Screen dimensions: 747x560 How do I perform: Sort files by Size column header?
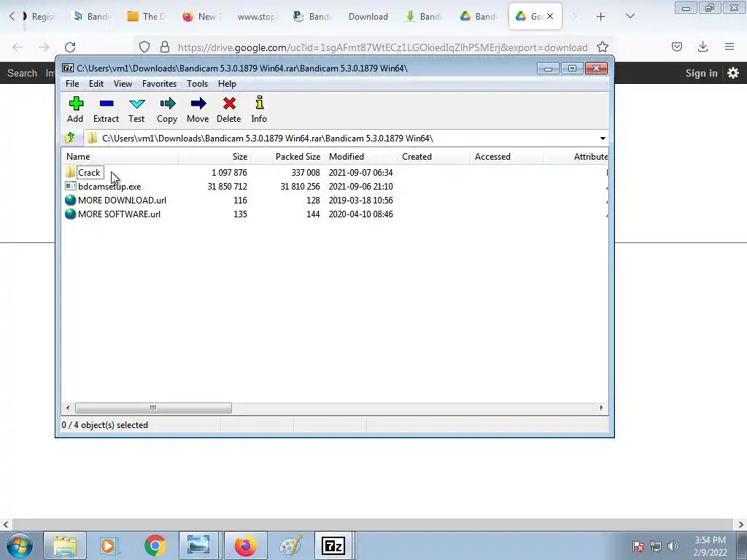(215, 157)
